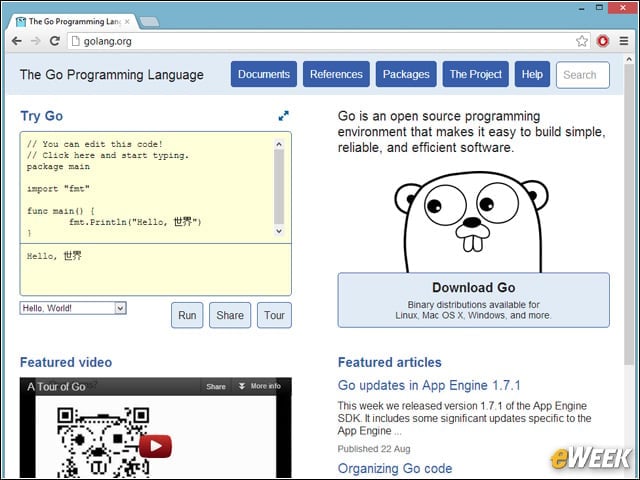Click the page vertical scrollbar thumb
This screenshot has width=640, height=480.
(x=629, y=215)
